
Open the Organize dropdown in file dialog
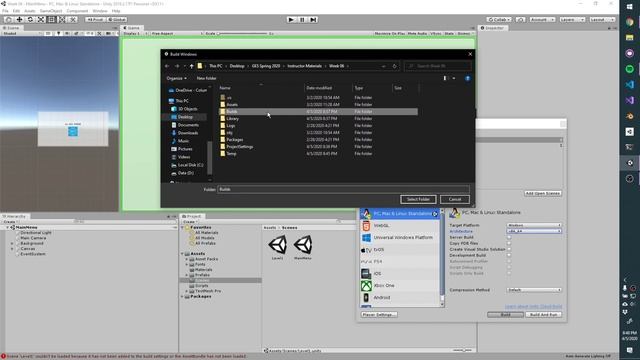[176, 78]
